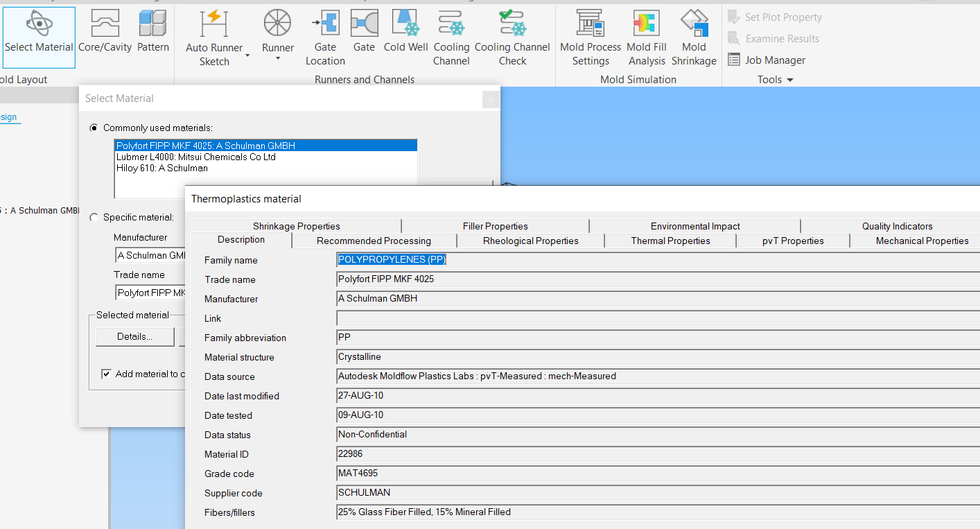
Task: Open the Core/Cavity tool
Action: click(x=105, y=24)
